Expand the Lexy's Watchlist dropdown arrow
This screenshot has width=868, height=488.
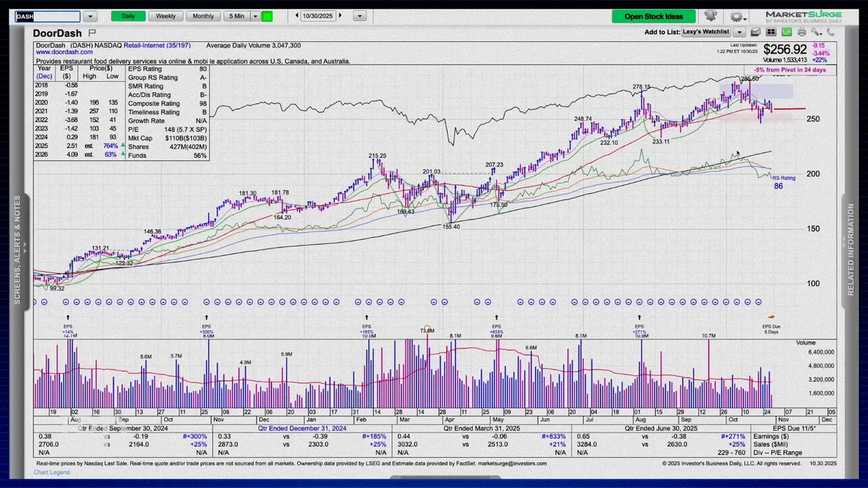point(739,32)
